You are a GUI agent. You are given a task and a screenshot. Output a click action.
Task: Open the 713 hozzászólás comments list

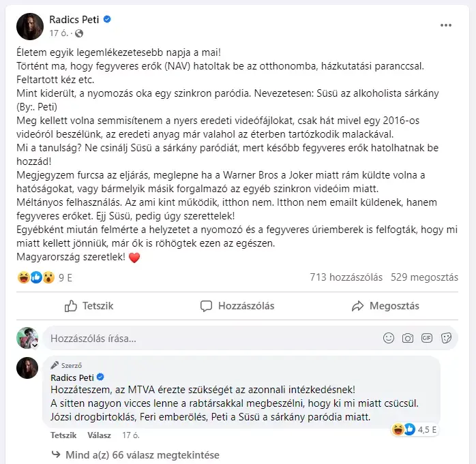(346, 277)
